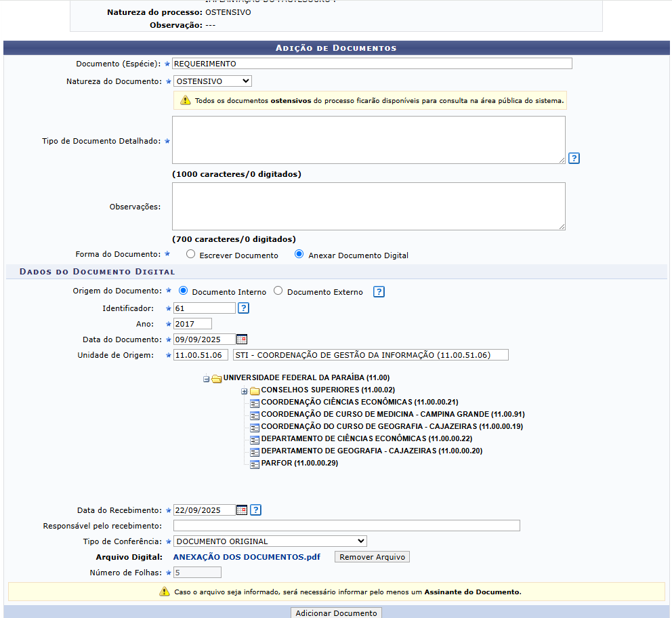
Task: Open calendar picker for Data do Recebimento
Action: (242, 510)
